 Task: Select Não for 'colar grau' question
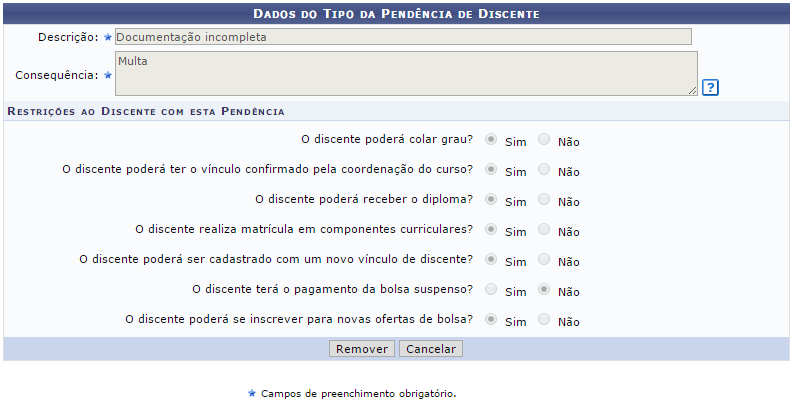coord(543,139)
